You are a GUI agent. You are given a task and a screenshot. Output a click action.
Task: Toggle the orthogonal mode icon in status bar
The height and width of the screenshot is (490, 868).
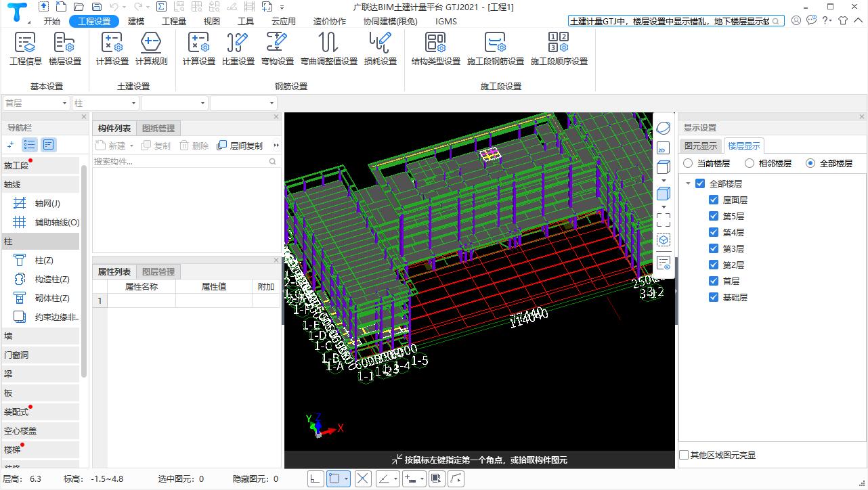(x=315, y=478)
